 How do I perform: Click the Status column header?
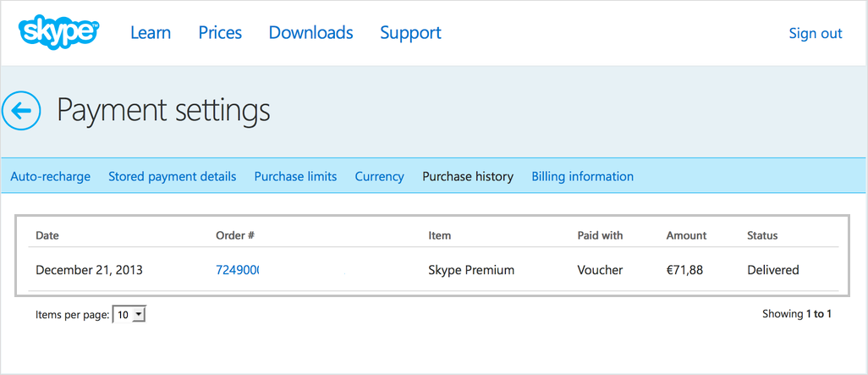point(762,235)
